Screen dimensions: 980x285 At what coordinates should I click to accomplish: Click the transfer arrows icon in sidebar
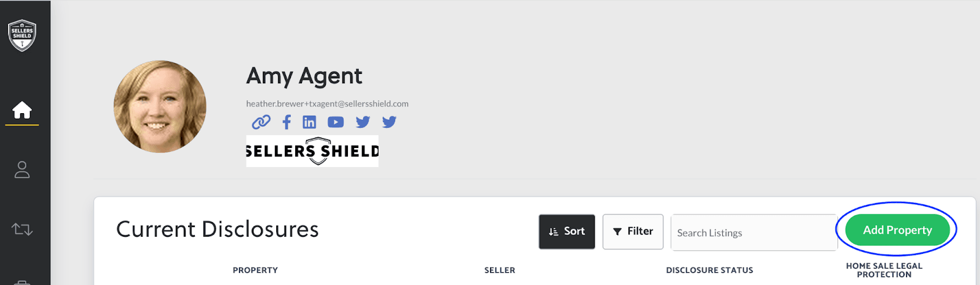(x=22, y=229)
